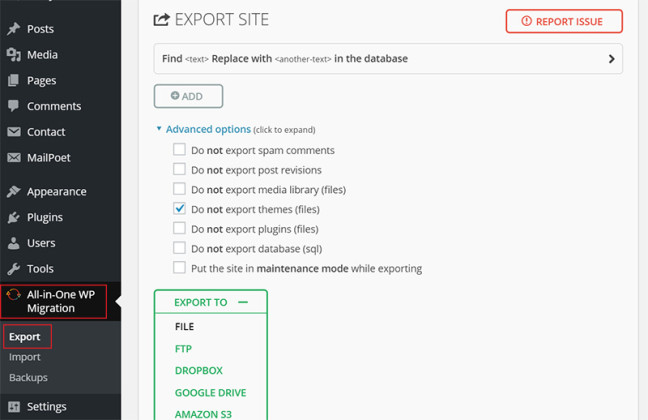This screenshot has width=648, height=420.
Task: Click the All-in-One WP Migration logo icon
Action: point(14,294)
